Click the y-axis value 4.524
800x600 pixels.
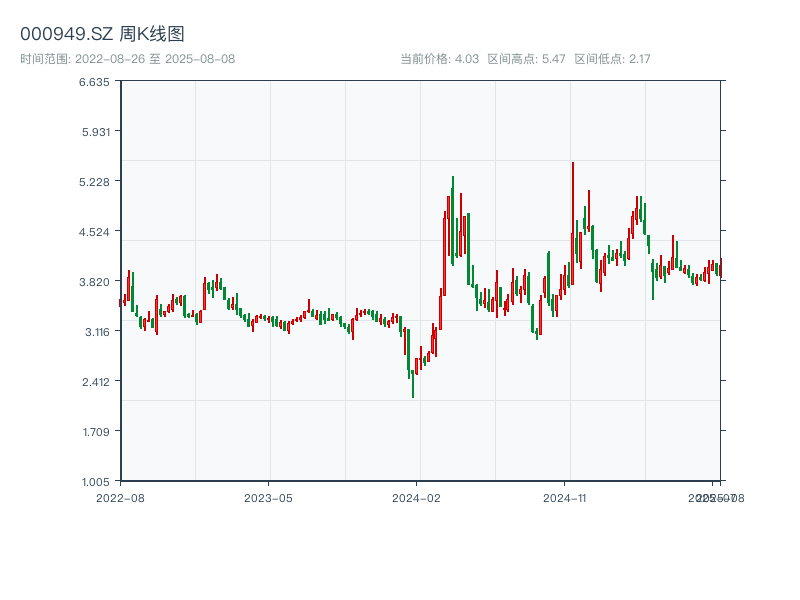[x=94, y=232]
